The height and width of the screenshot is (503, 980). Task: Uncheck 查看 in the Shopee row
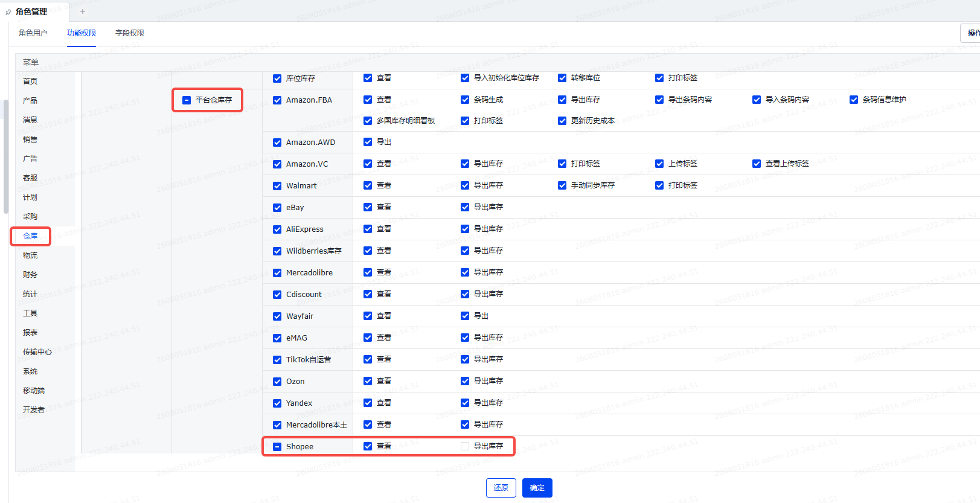pyautogui.click(x=368, y=446)
